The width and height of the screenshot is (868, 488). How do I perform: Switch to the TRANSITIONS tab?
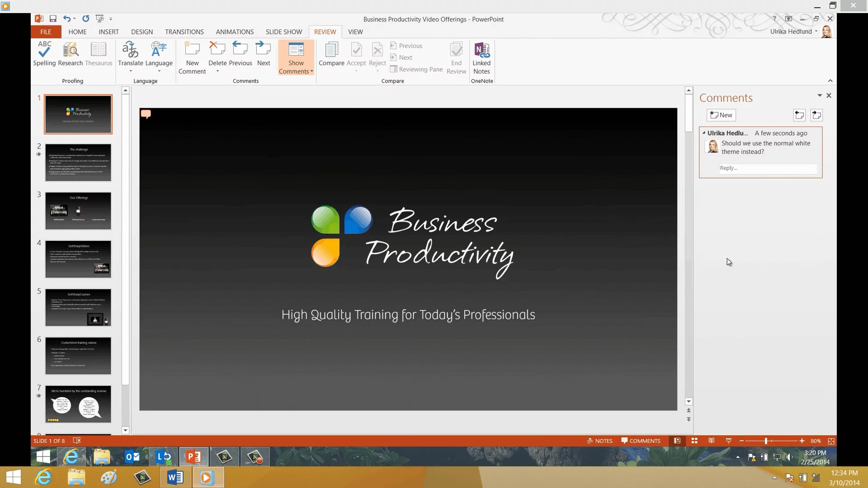(x=184, y=32)
